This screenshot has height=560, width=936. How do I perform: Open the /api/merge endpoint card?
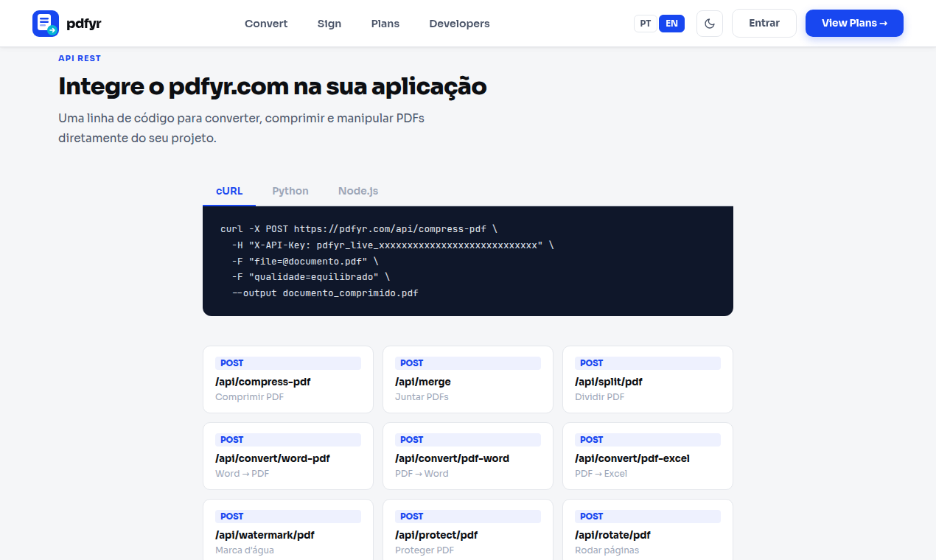[468, 379]
